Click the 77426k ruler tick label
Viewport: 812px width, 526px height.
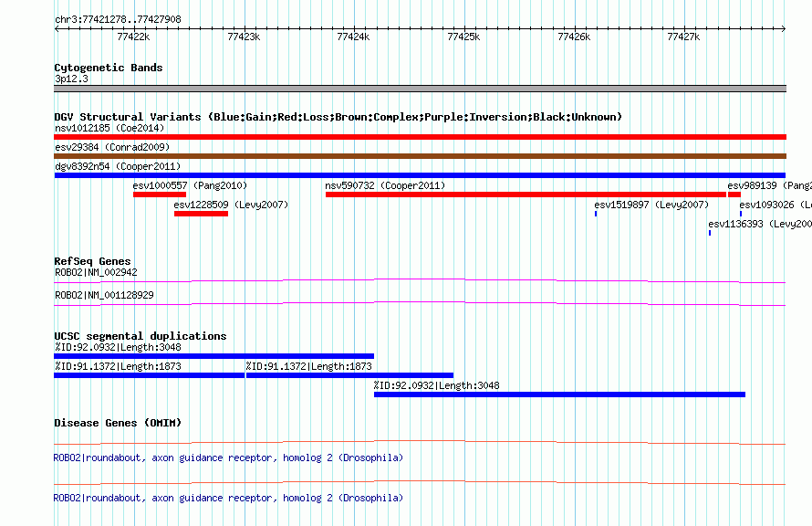coord(574,37)
